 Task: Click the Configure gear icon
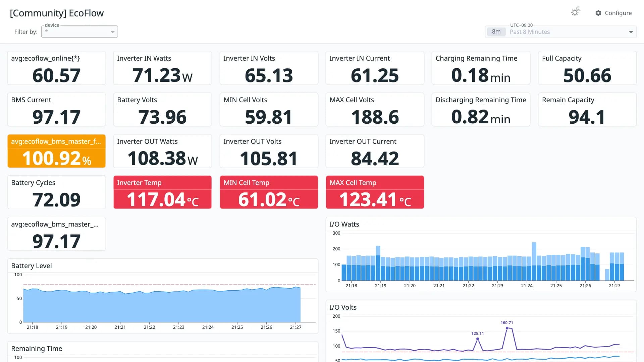(x=598, y=13)
